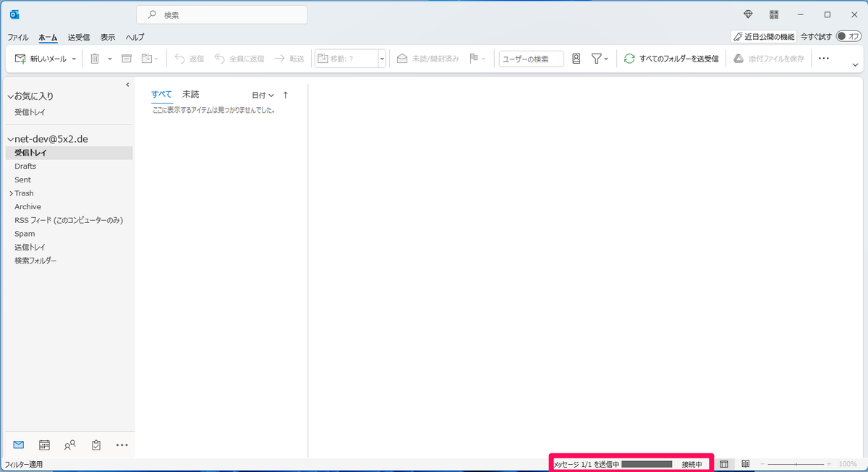Open more navigation options ellipsis
868x472 pixels.
tap(122, 444)
